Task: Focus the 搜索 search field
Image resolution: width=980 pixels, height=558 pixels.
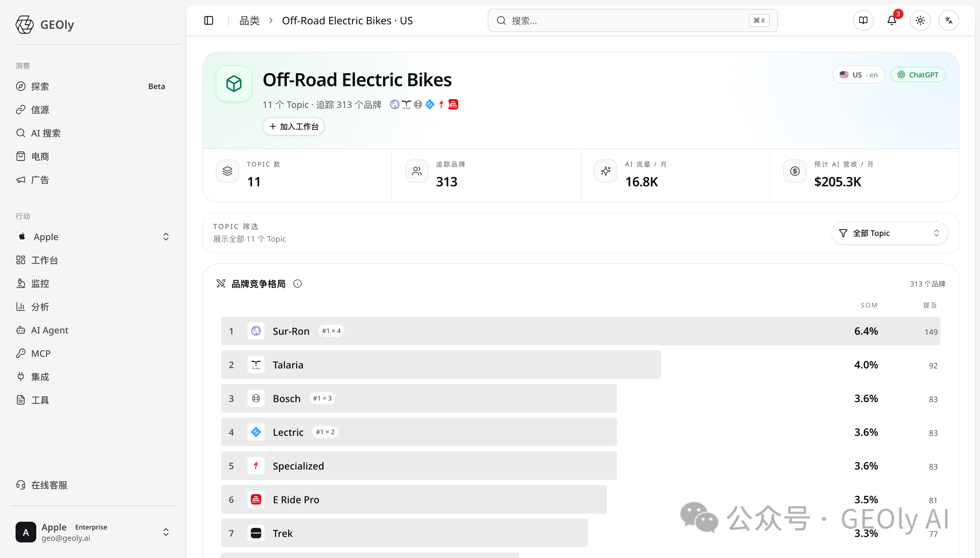Action: [632, 20]
